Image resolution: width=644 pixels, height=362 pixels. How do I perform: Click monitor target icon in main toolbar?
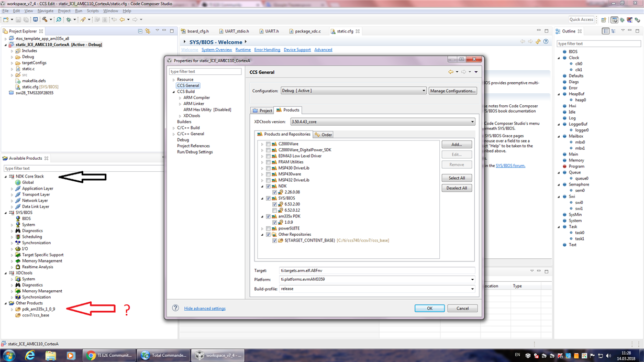point(35,19)
